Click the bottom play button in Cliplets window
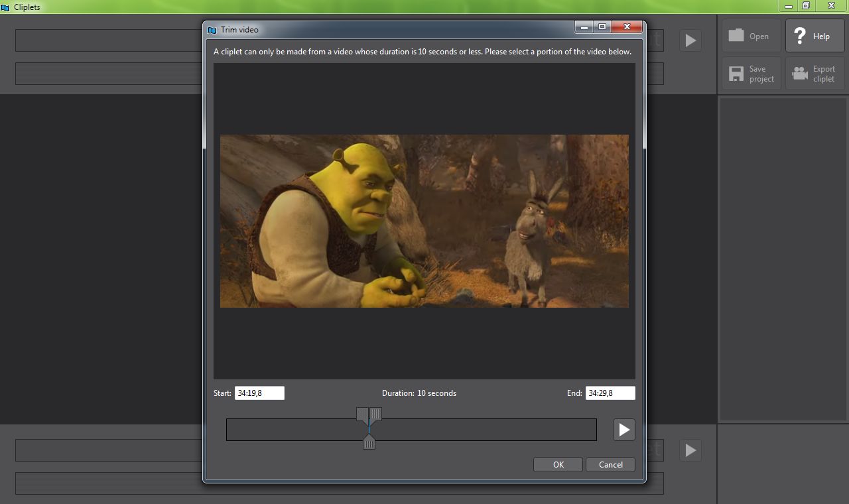 pyautogui.click(x=690, y=450)
